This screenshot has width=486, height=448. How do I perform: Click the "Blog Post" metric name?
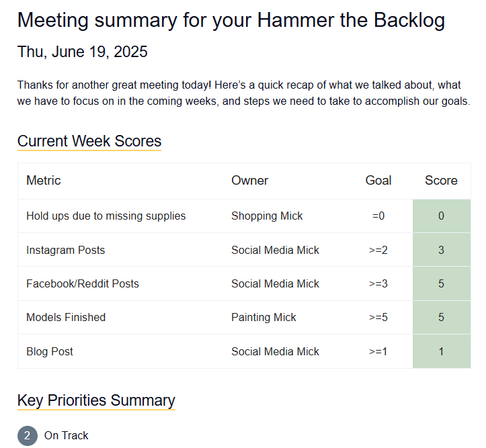coord(50,351)
